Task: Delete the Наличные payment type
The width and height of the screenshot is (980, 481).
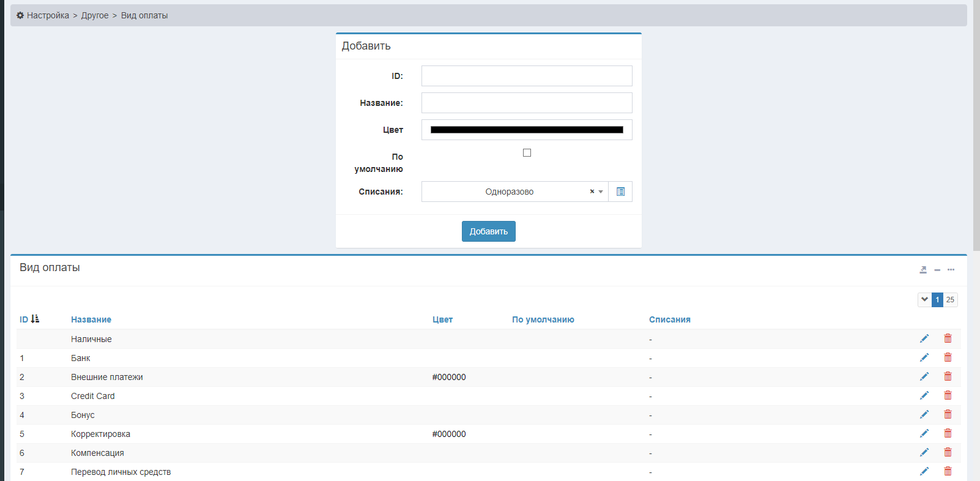Action: click(x=948, y=338)
